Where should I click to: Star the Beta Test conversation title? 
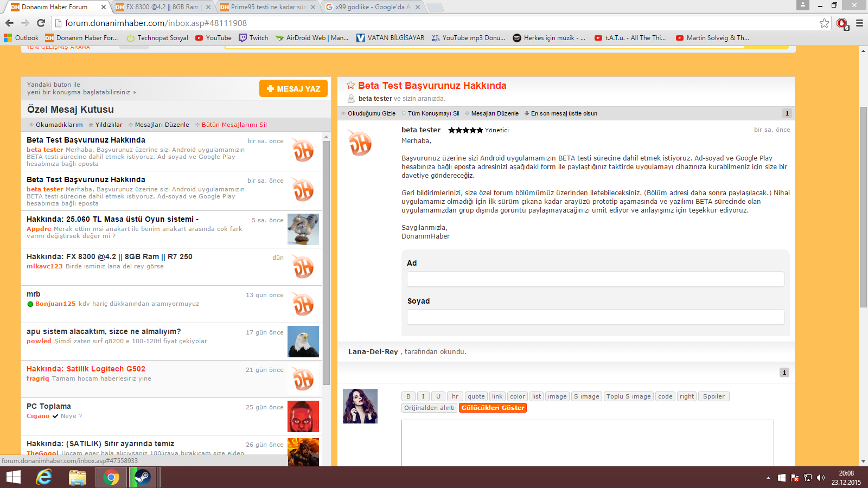click(350, 86)
